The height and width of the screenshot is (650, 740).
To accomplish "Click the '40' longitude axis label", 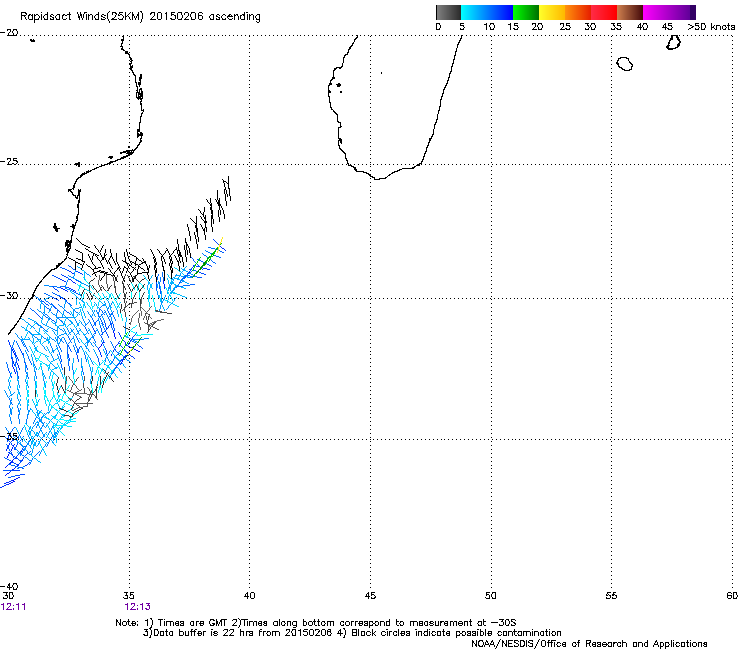I will [x=249, y=596].
